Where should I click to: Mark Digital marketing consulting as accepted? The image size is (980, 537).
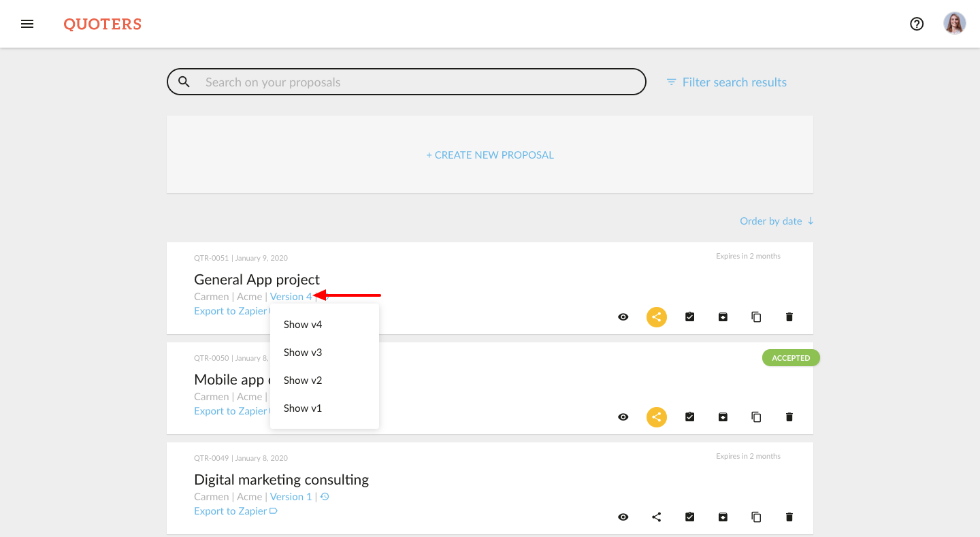[x=689, y=517]
